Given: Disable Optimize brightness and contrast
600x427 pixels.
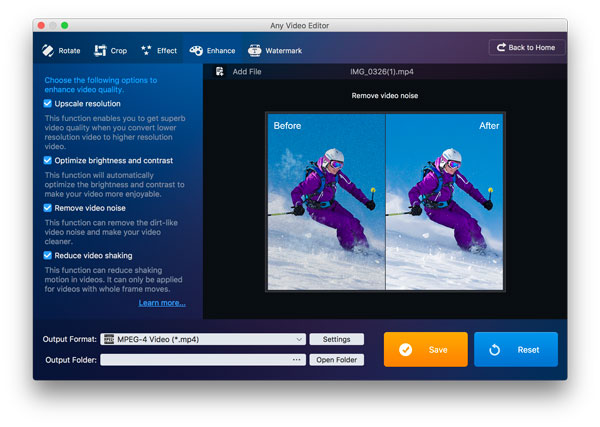Looking at the screenshot, I should click(x=48, y=160).
